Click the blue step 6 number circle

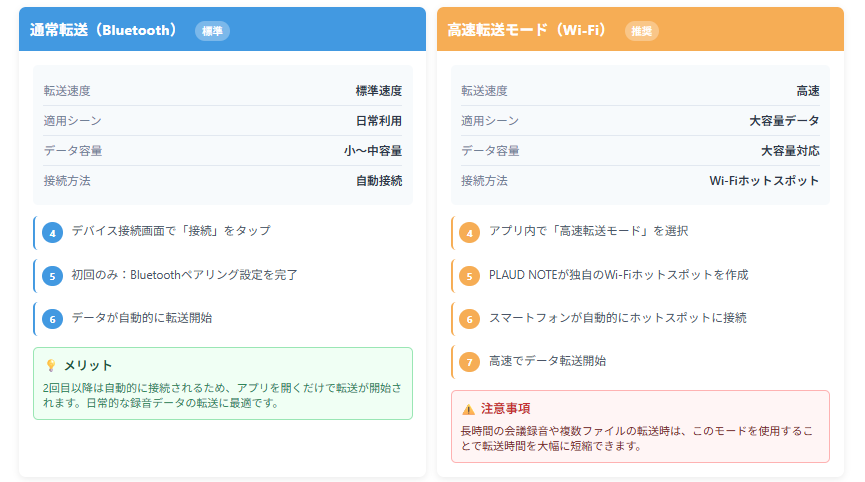click(53, 319)
